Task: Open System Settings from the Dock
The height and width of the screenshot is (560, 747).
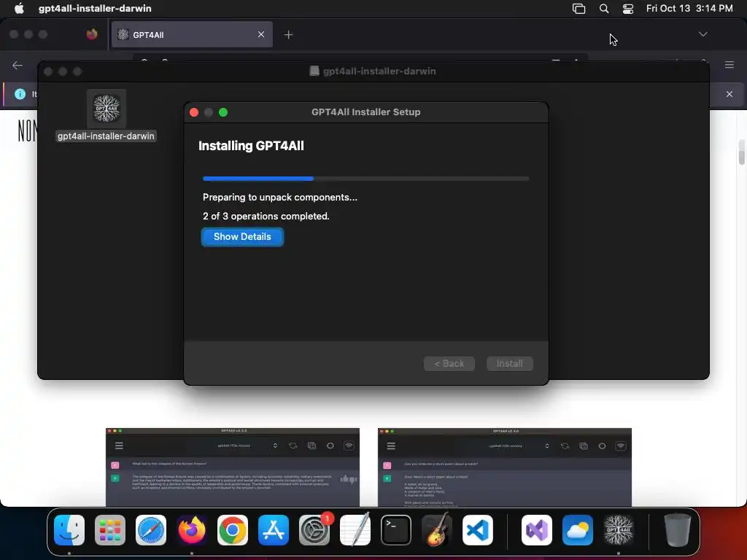Action: 314,530
